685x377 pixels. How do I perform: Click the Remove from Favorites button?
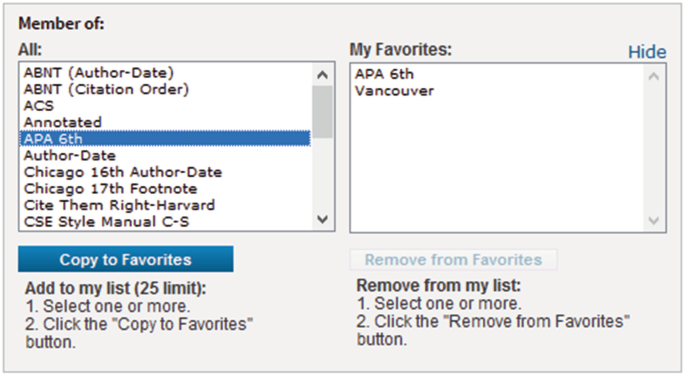453,260
